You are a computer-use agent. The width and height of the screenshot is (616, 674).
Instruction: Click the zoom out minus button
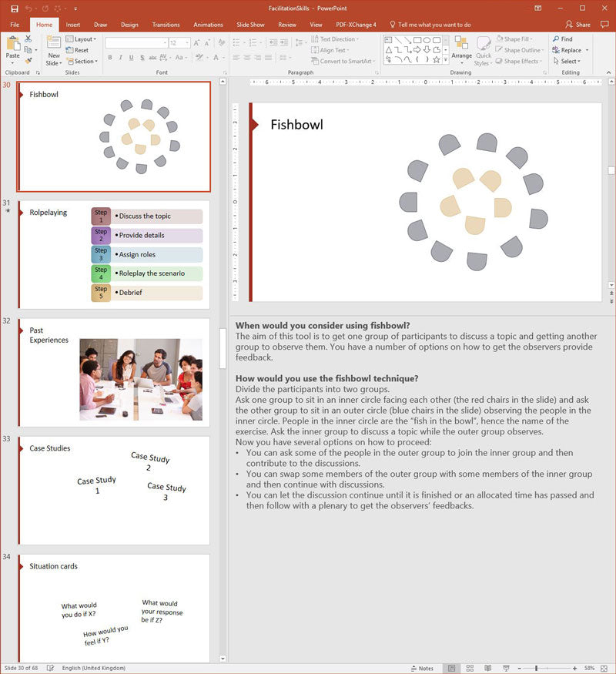click(519, 668)
